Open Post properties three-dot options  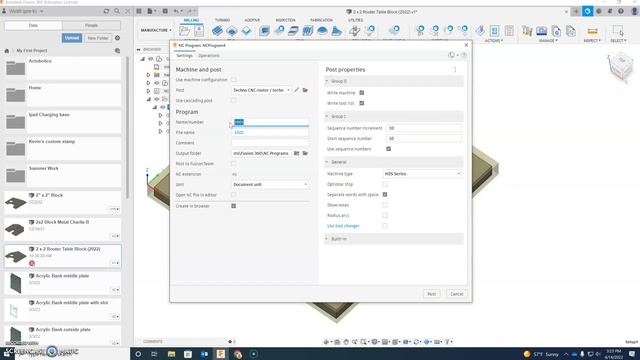coord(455,70)
